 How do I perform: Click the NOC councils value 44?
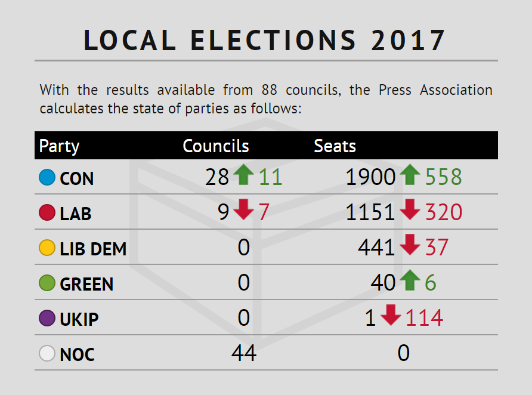(x=244, y=353)
